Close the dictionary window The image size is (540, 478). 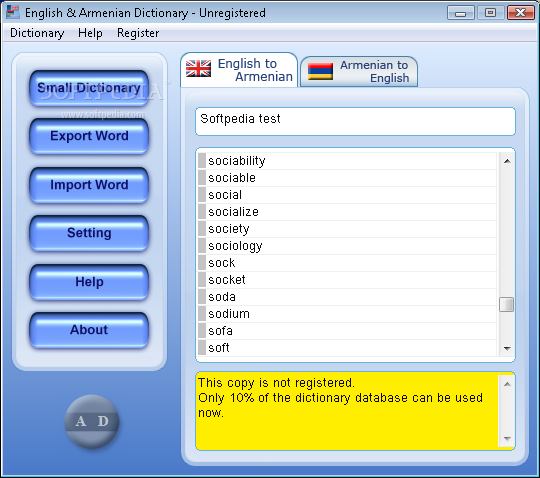pos(520,13)
